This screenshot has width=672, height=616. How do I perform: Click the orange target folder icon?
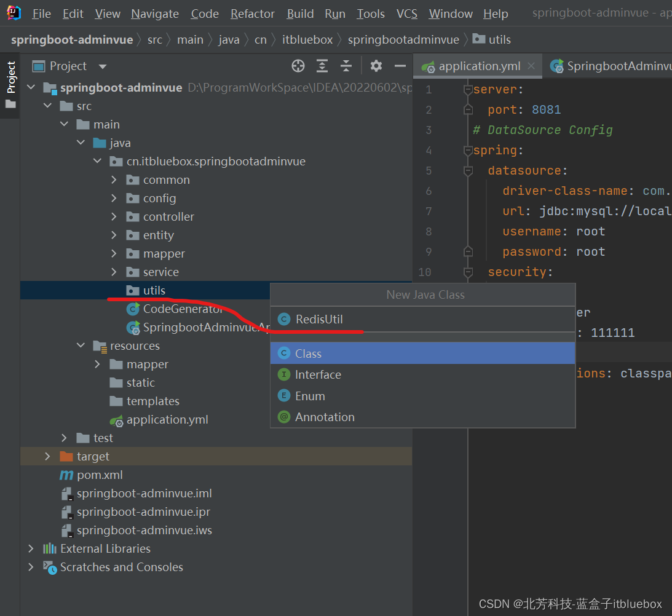point(66,457)
